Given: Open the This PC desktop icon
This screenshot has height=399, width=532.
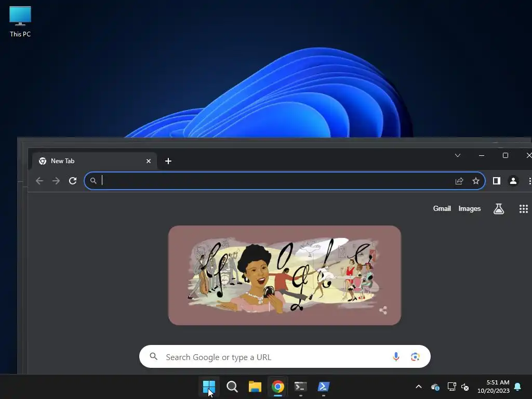Looking at the screenshot, I should click(20, 22).
